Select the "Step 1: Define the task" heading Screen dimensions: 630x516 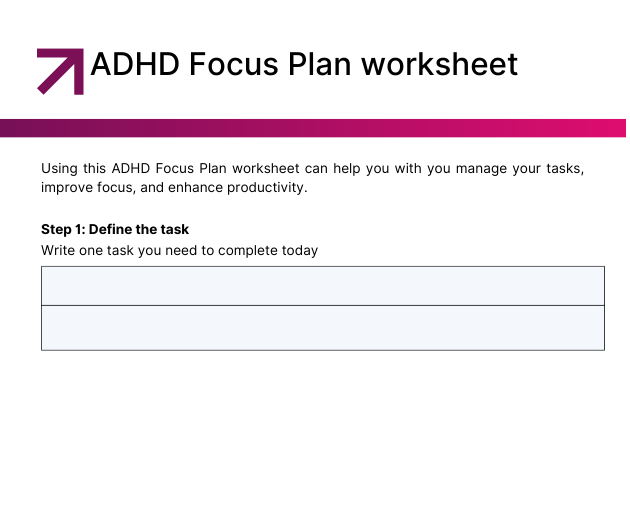115,229
